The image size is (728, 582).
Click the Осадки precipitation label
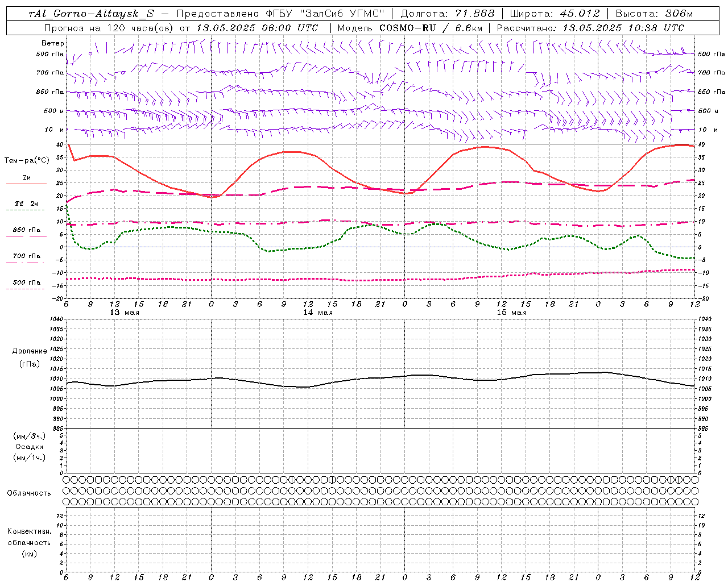[30, 447]
